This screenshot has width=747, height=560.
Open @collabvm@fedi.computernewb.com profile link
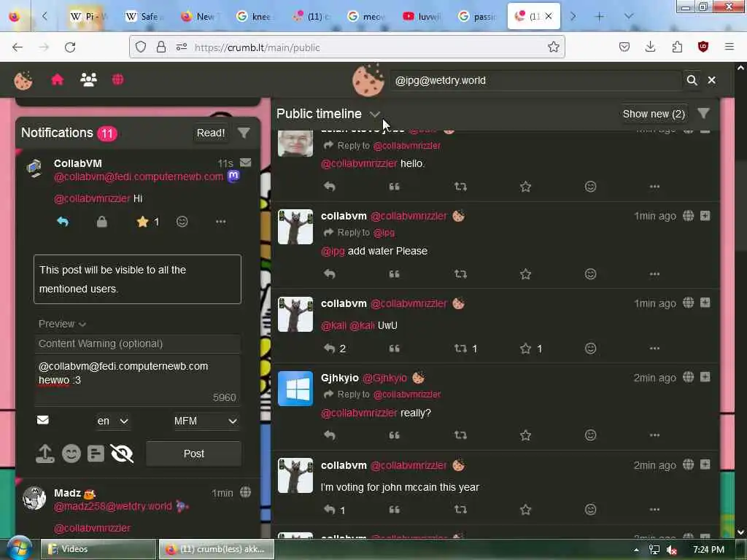[139, 176]
